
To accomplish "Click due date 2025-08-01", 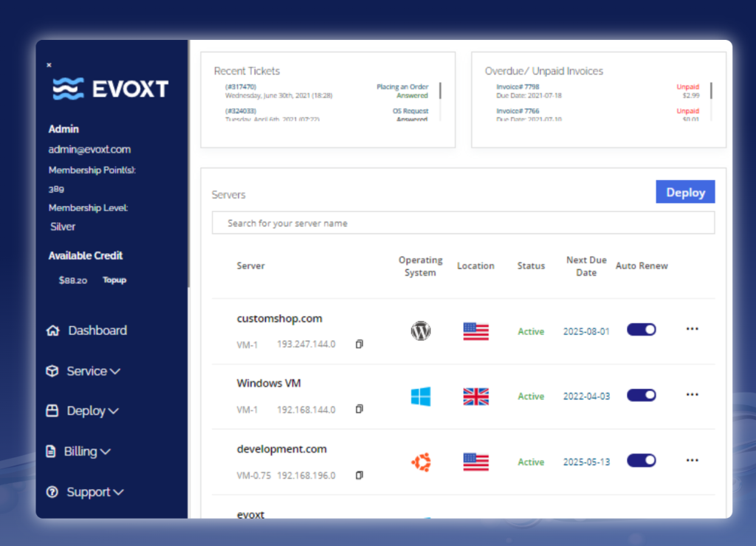I will (586, 331).
